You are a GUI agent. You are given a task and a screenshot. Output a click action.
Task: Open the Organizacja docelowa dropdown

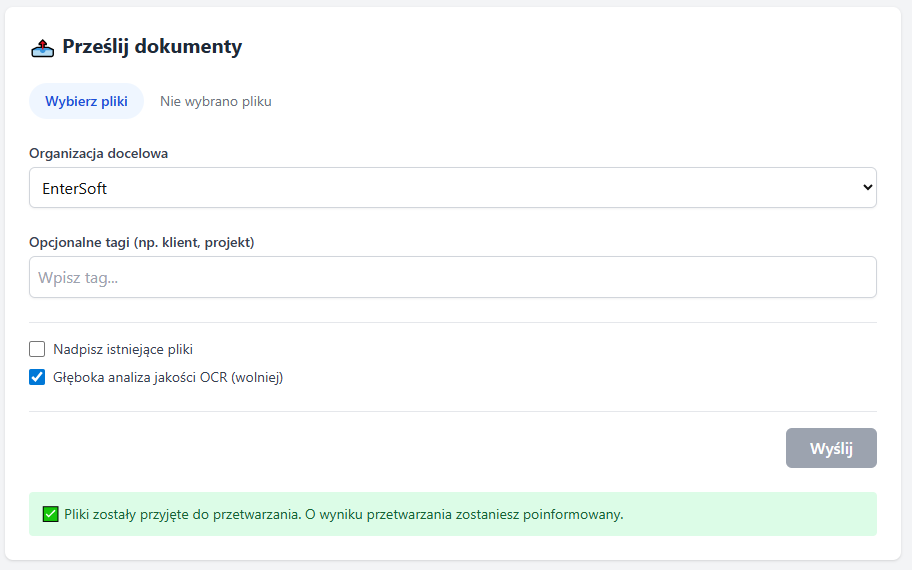click(453, 188)
